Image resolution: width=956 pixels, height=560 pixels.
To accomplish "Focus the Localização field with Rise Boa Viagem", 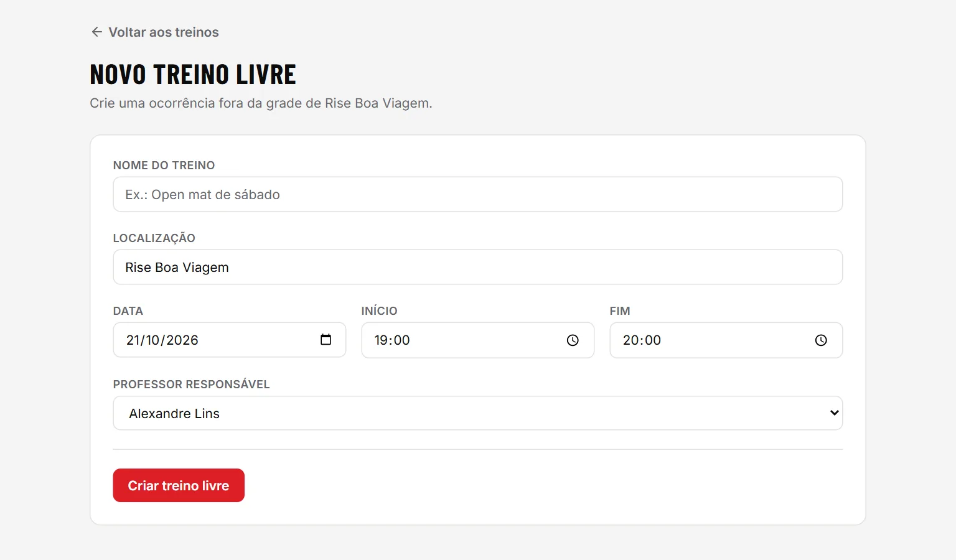I will tap(478, 267).
